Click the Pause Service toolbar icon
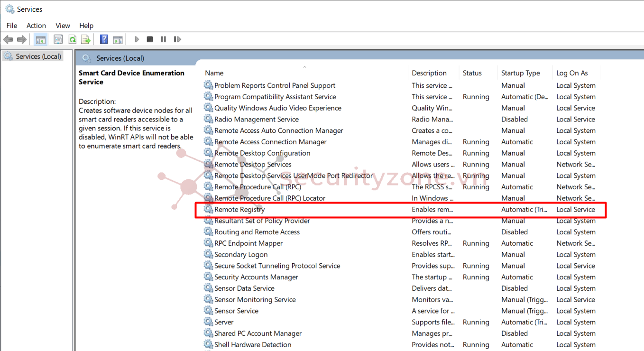Screen dimensions: 644x351 click(x=164, y=39)
